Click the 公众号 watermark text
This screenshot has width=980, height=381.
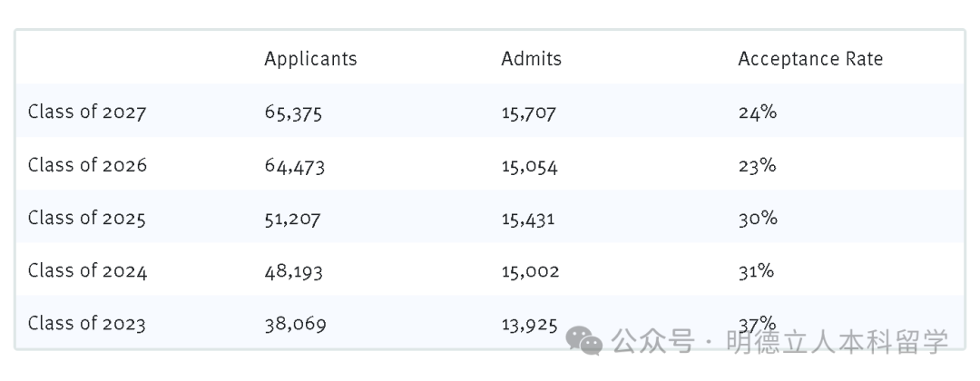(652, 342)
